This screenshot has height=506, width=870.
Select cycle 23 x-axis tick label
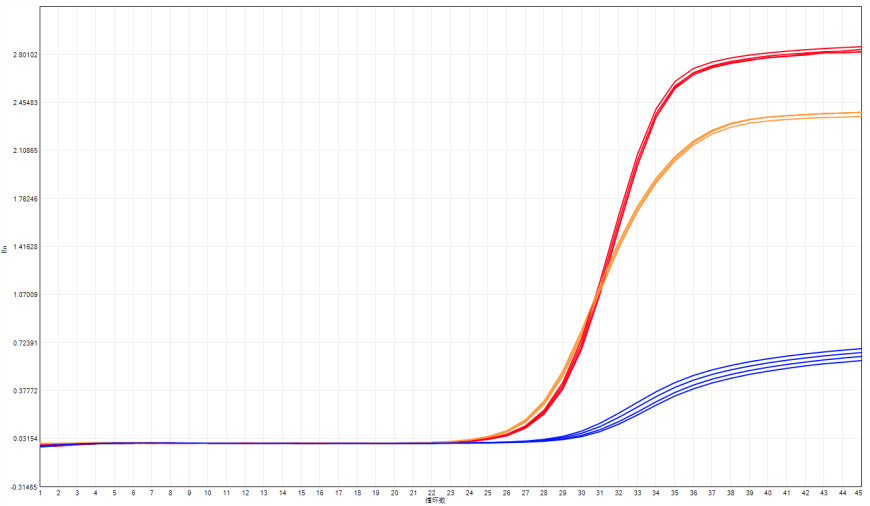[x=450, y=493]
